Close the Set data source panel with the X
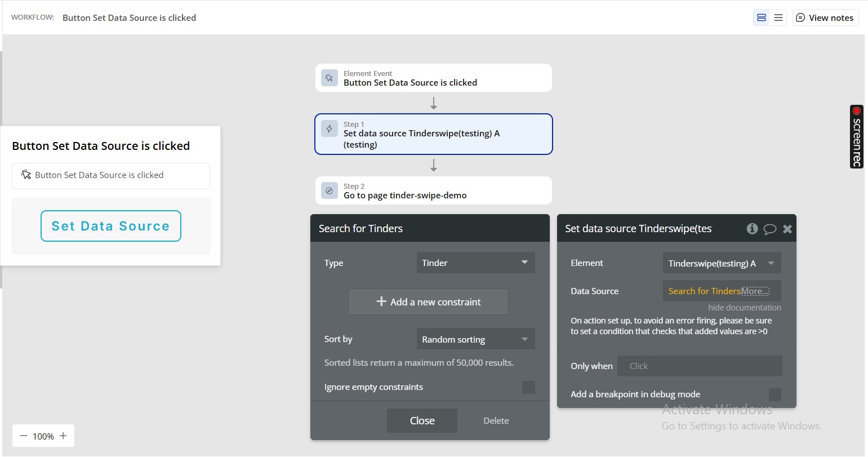The width and height of the screenshot is (868, 457). coord(787,229)
